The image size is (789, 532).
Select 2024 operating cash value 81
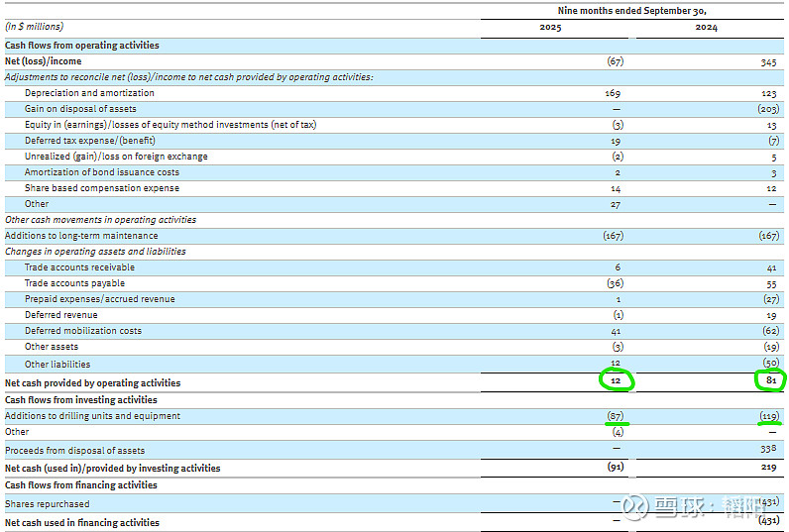(771, 380)
